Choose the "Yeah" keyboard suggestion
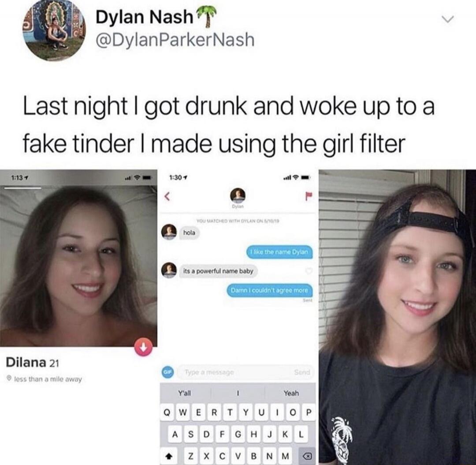 click(291, 393)
